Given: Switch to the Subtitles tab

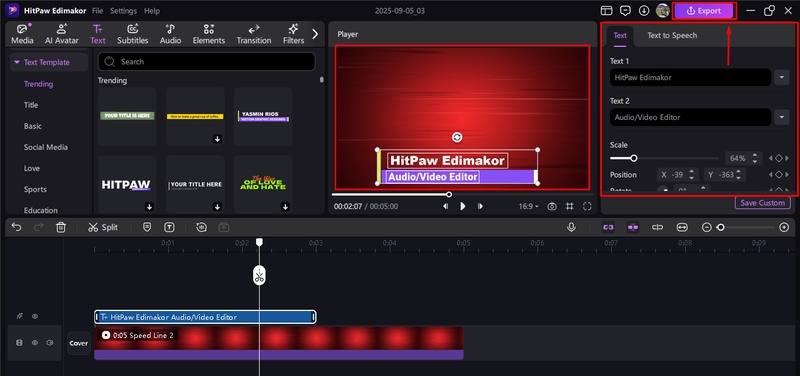Looking at the screenshot, I should 133,34.
